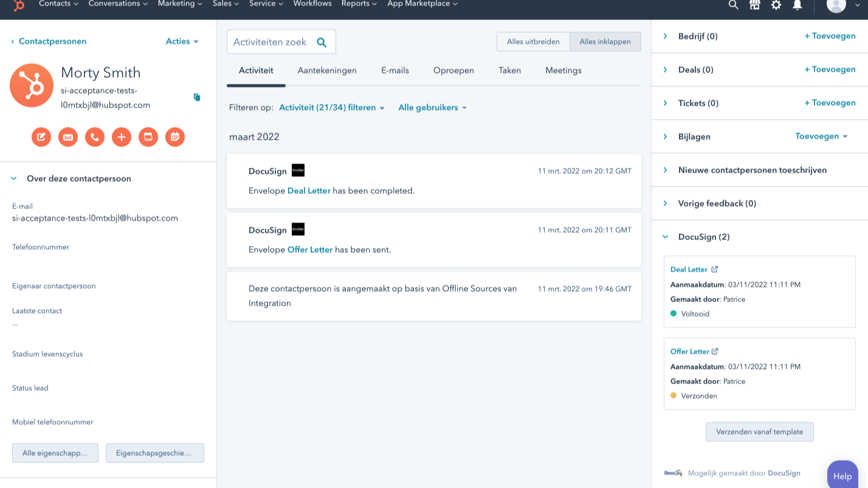868x488 pixels.
Task: Click the HubSpot Marketplace icon in the top bar
Action: click(x=755, y=5)
